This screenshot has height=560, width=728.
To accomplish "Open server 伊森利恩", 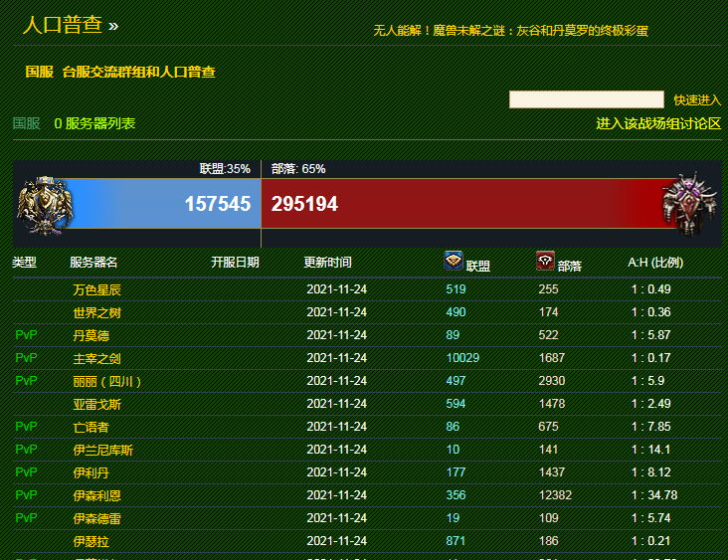I will [x=97, y=495].
